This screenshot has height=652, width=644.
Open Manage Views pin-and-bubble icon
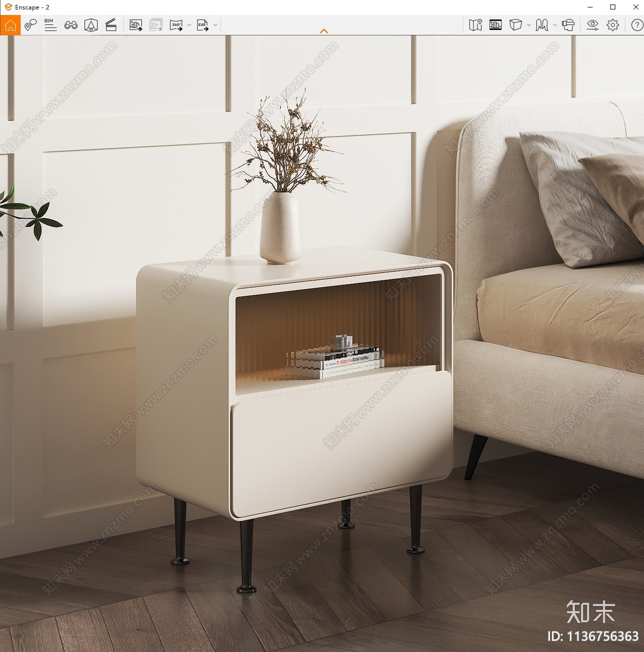30,25
